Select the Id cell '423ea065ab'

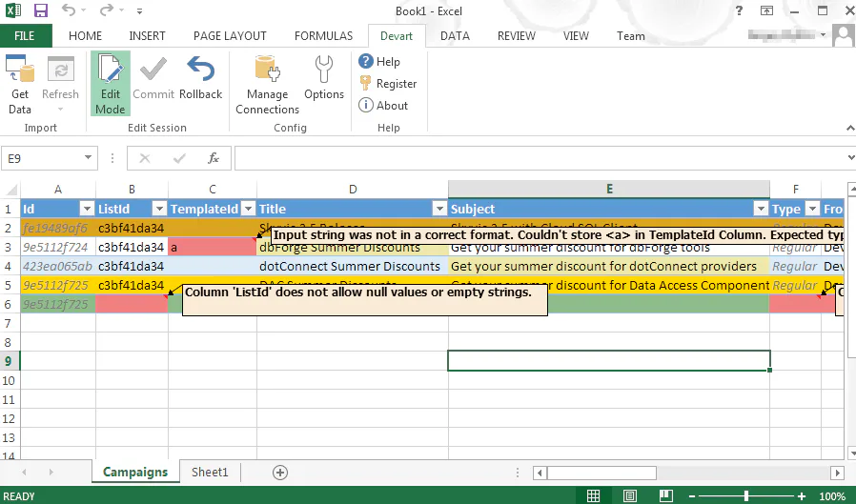click(58, 266)
